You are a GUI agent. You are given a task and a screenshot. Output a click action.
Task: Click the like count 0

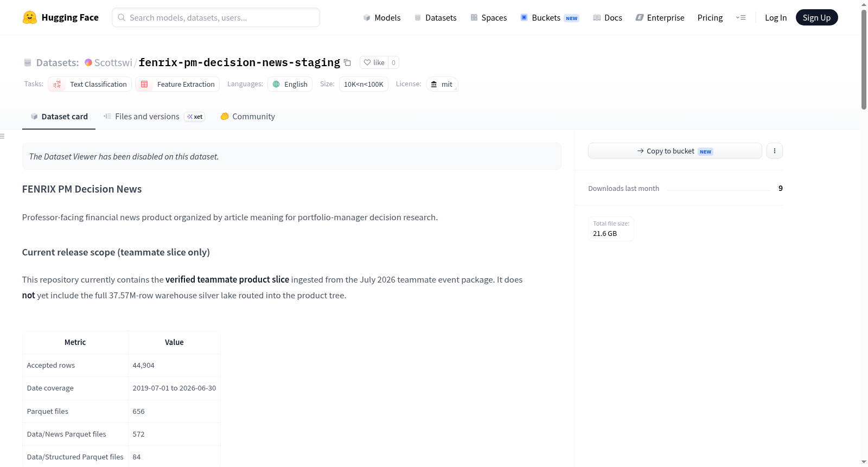393,62
